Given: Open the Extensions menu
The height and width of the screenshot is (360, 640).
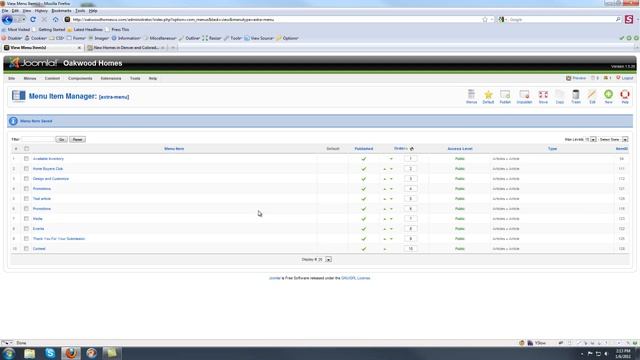Looking at the screenshot, I should click(111, 78).
